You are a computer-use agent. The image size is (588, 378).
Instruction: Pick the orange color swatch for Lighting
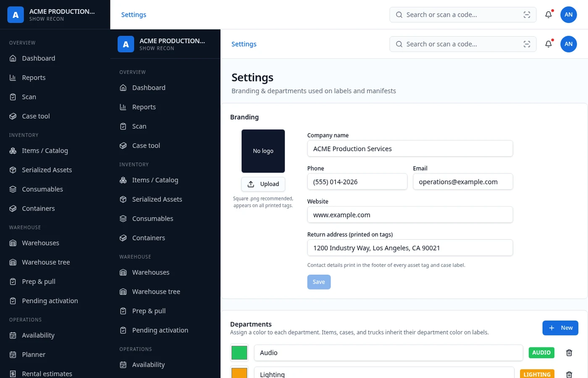click(239, 373)
